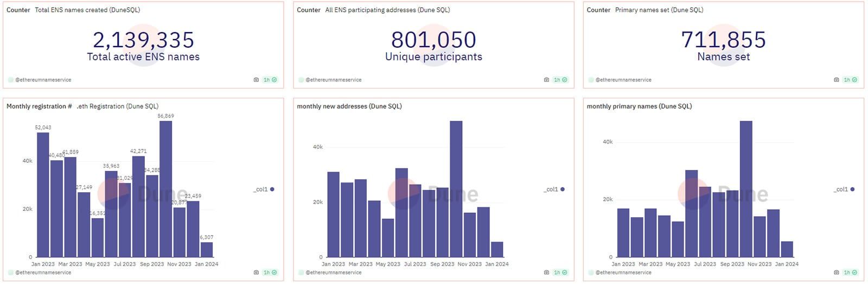
Task: Open Total ENS names created (DuneSQL) query title
Action: coord(87,10)
